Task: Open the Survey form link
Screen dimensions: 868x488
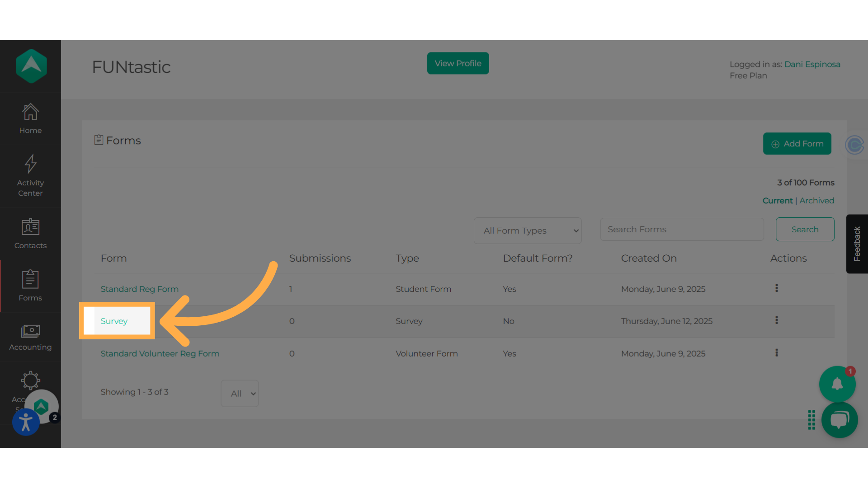Action: coord(114,321)
